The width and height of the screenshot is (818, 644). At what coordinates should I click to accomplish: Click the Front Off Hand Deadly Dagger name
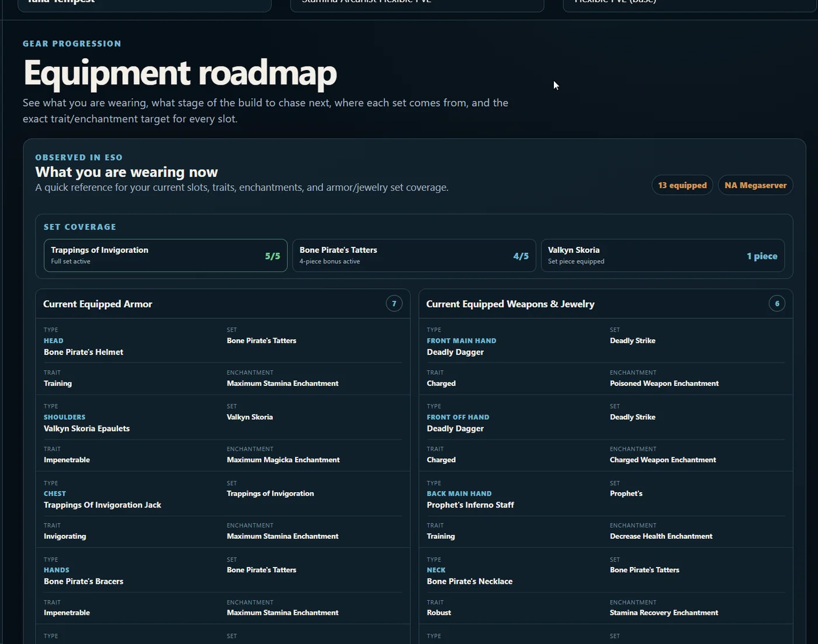[455, 429]
